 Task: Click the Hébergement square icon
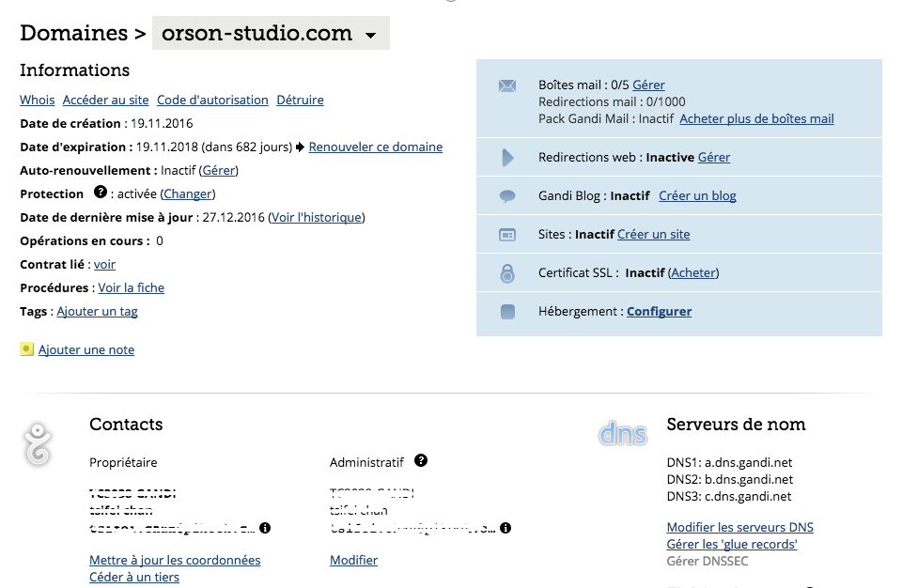tap(507, 312)
